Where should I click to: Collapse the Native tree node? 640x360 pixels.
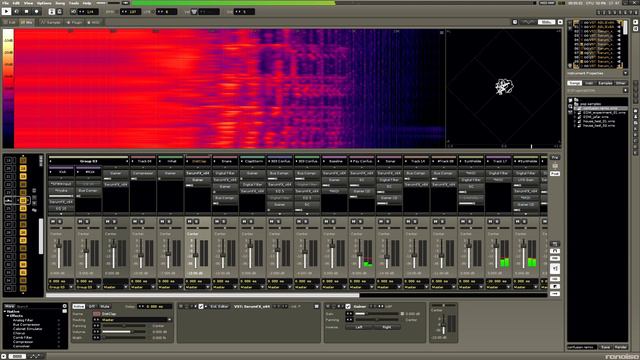[x=5, y=311]
